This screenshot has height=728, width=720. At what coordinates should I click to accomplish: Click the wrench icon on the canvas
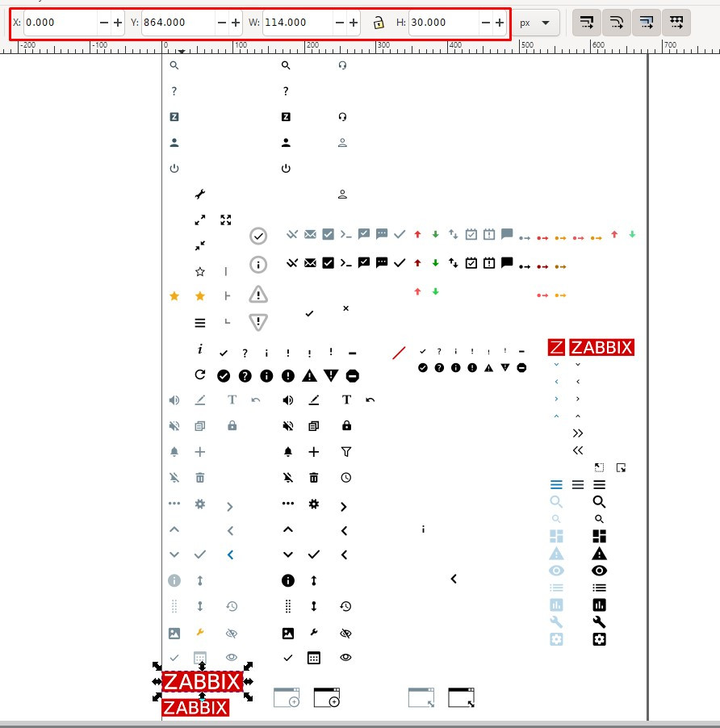(199, 194)
